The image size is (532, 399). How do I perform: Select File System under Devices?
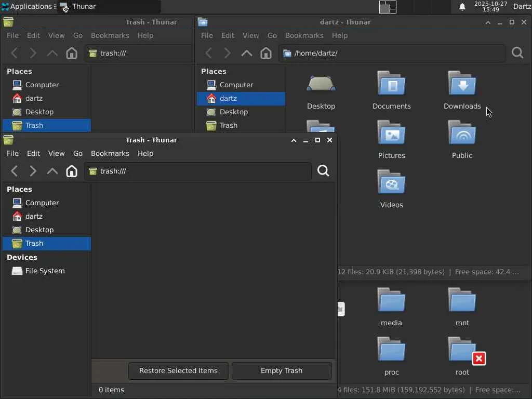click(46, 271)
